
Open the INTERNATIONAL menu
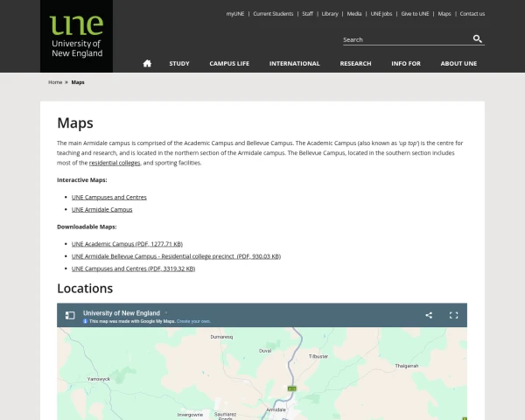[x=295, y=63]
